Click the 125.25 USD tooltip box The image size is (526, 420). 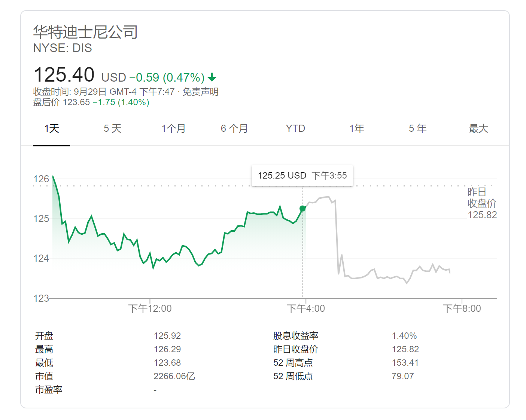click(302, 176)
